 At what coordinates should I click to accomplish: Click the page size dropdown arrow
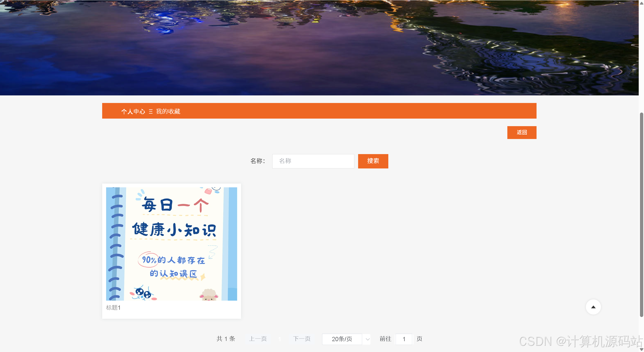[x=367, y=339]
